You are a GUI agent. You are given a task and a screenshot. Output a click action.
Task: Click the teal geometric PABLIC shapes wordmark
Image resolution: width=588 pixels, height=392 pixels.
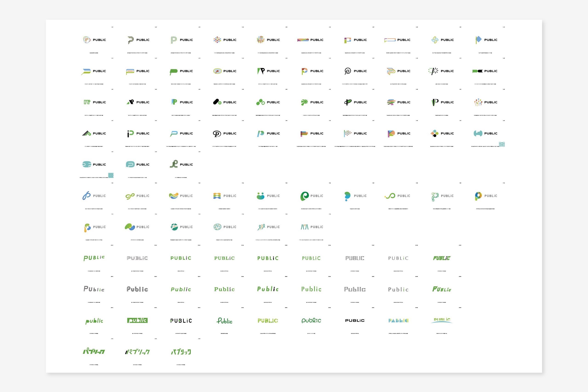click(x=398, y=321)
